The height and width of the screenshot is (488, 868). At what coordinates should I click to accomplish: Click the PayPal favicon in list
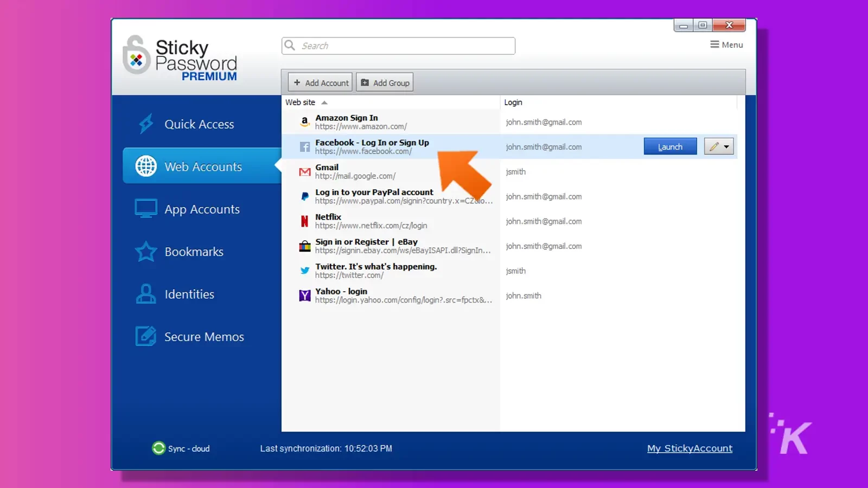pos(305,196)
